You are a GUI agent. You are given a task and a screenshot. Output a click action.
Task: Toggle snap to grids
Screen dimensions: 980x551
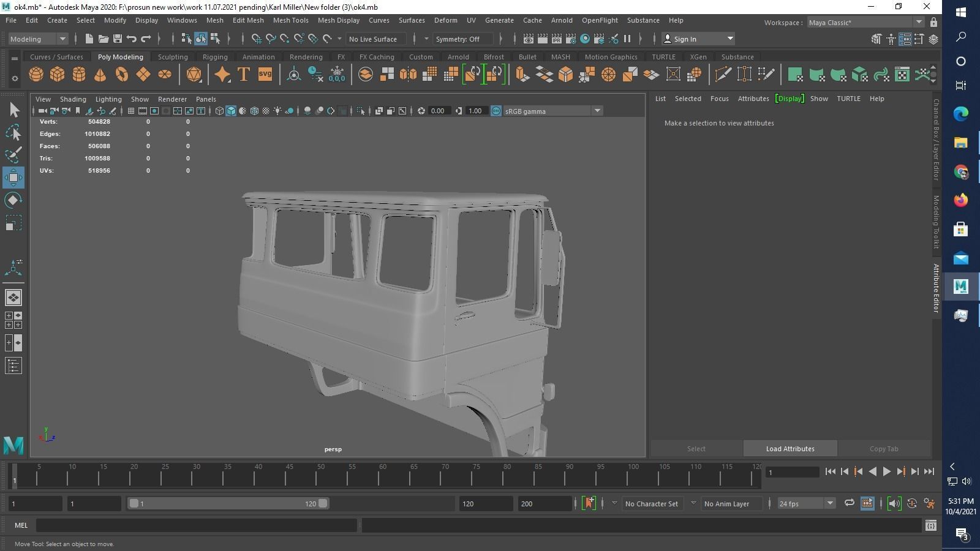click(257, 39)
